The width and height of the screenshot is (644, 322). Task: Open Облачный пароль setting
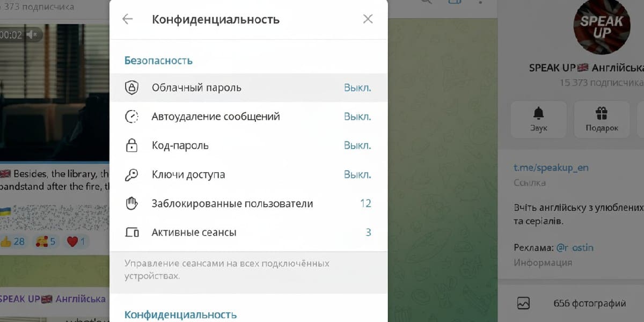(x=248, y=87)
